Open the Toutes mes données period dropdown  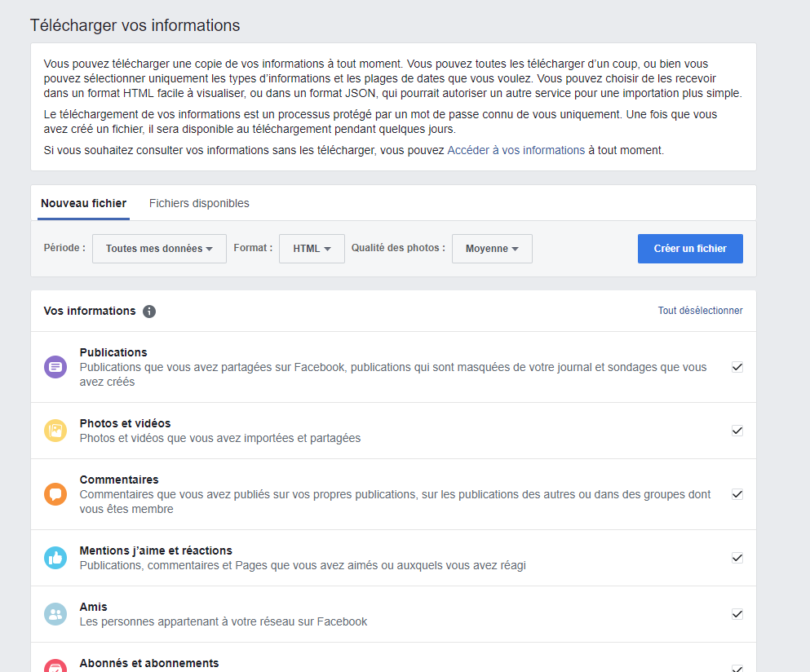tap(159, 249)
